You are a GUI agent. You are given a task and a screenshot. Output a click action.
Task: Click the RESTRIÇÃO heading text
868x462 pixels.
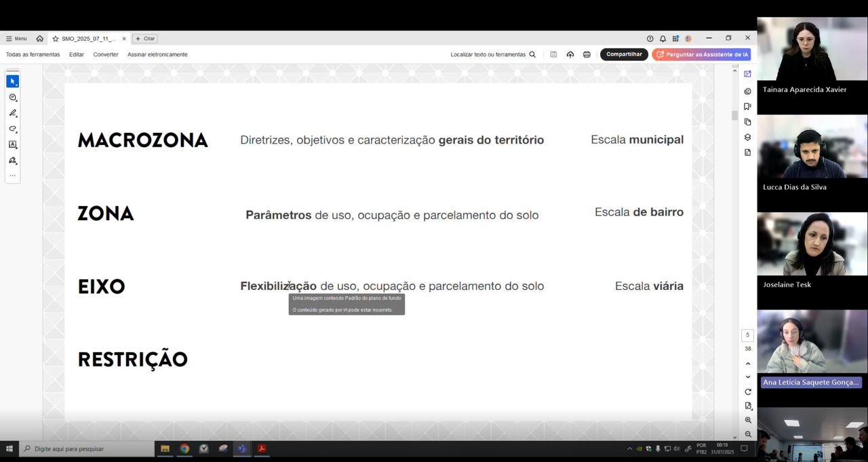(133, 359)
